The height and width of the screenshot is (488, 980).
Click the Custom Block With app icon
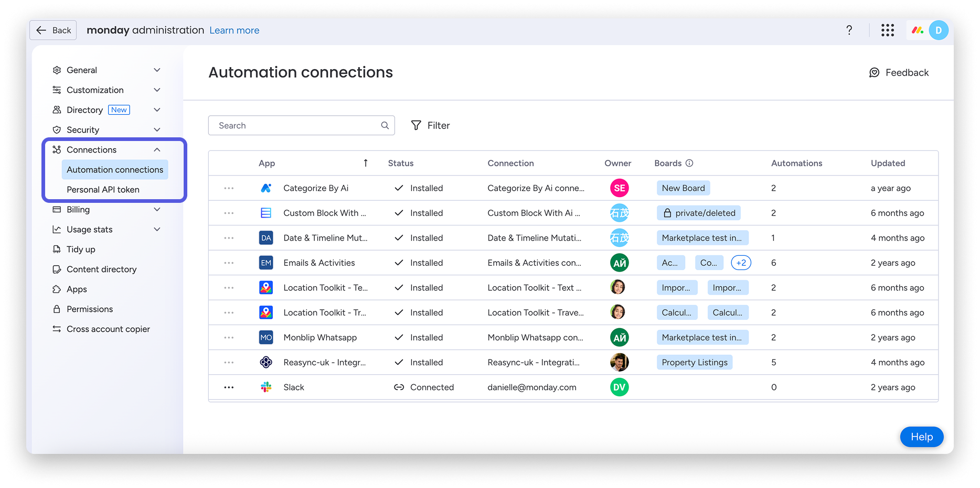[266, 213]
